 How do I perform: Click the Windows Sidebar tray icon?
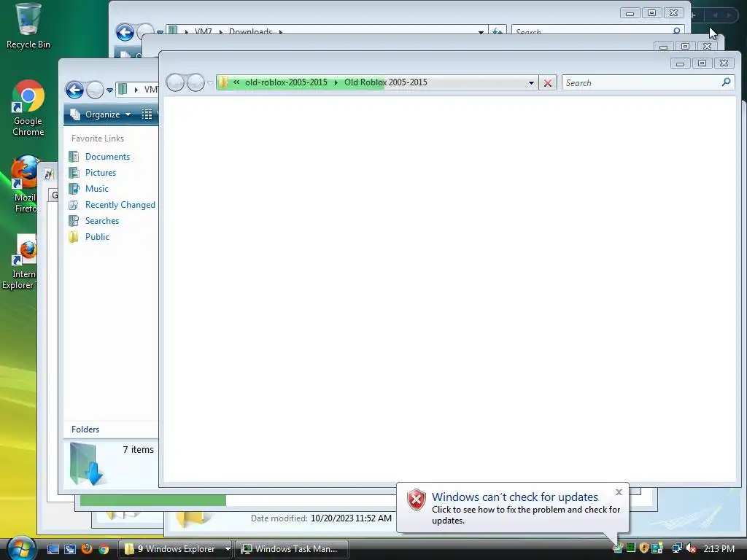[x=657, y=548]
